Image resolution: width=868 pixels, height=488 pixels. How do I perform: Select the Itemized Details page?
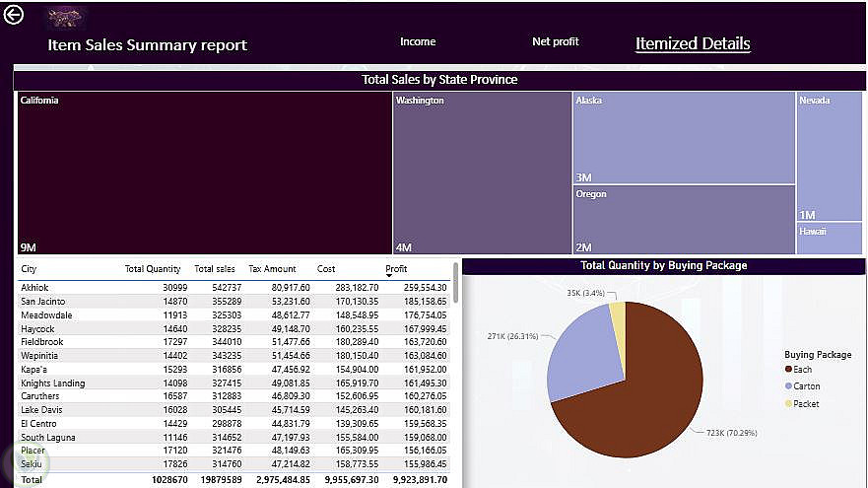pyautogui.click(x=693, y=43)
